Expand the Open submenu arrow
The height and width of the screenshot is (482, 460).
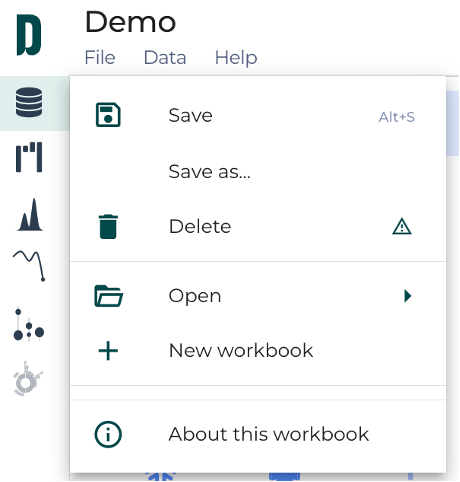tap(407, 296)
